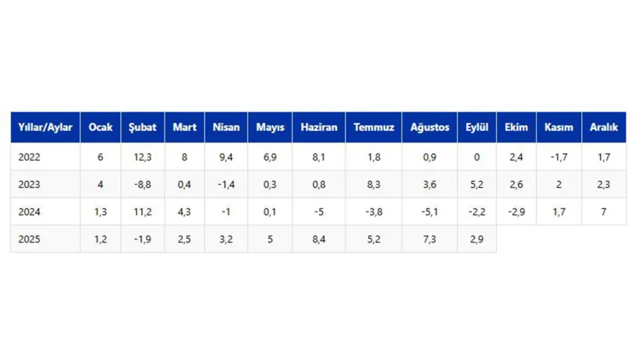The image size is (644, 362).
Task: Select the Eylül column header
Action: [x=477, y=127]
